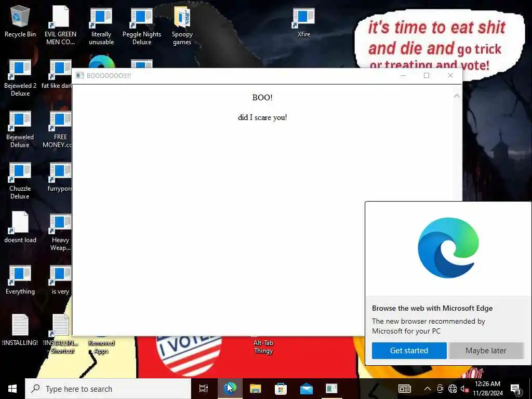The image size is (532, 399).
Task: Minimize the BOOOOOOOO!!!!! window
Action: click(403, 75)
